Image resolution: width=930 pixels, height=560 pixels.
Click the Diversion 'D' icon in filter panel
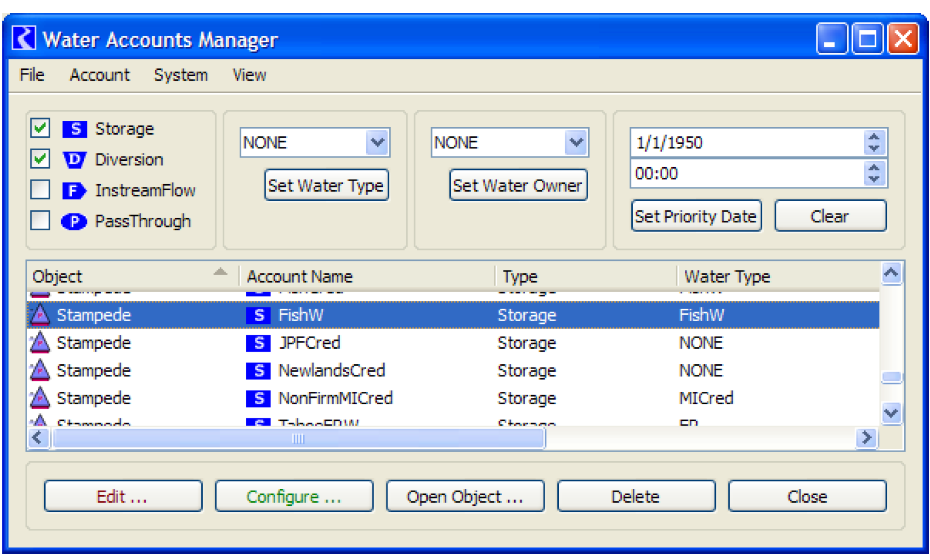click(x=75, y=160)
